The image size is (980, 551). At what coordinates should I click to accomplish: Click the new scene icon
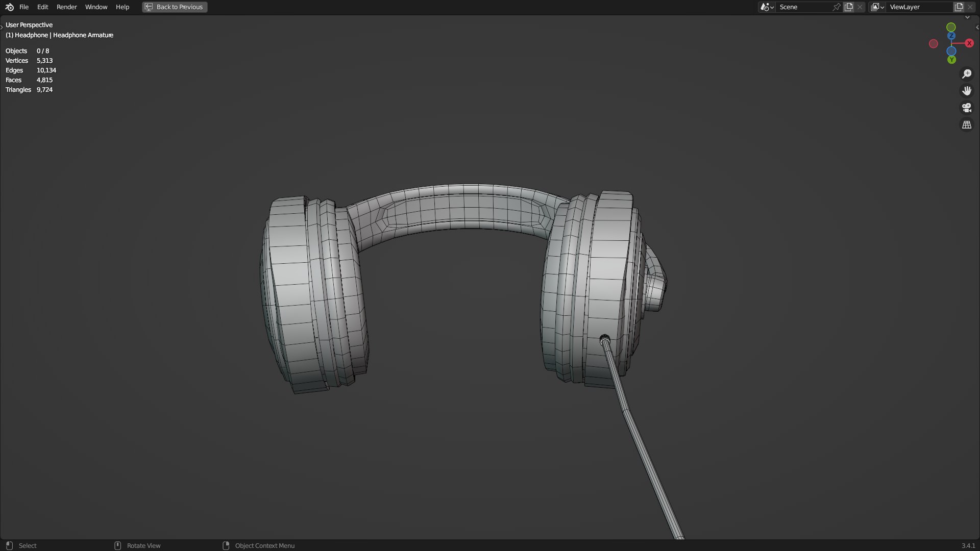[x=849, y=7]
